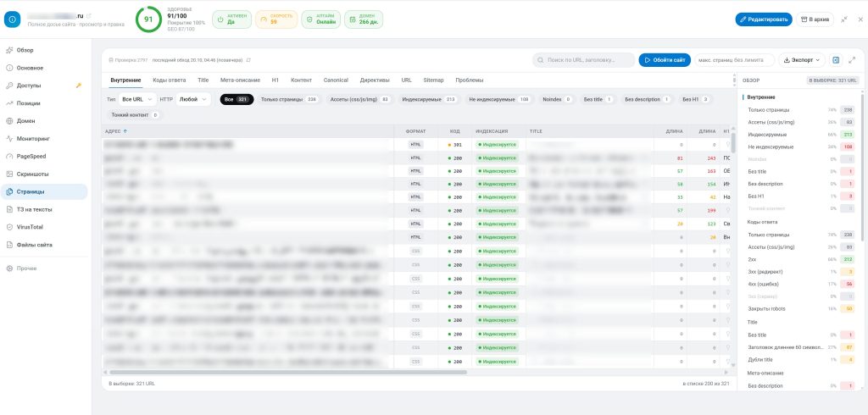Viewport: 868px width, 415px height.
Task: Click the power icon in Активен badge
Action: (x=220, y=19)
